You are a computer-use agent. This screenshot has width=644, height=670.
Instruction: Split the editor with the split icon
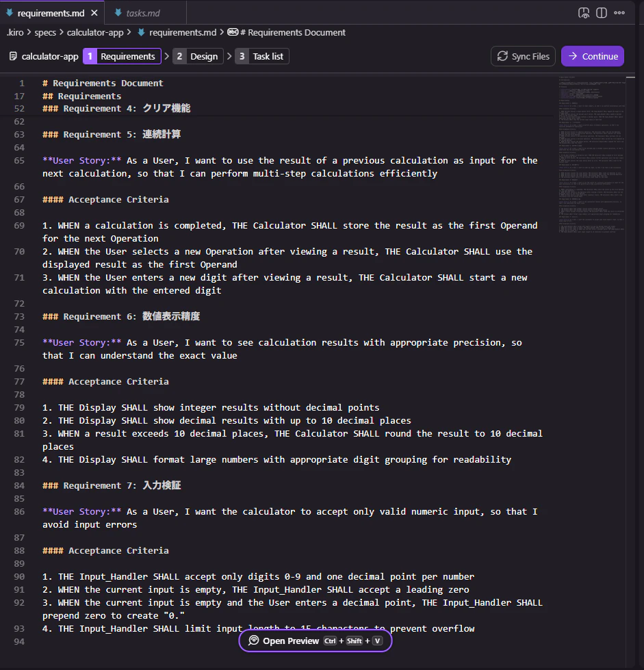(602, 13)
